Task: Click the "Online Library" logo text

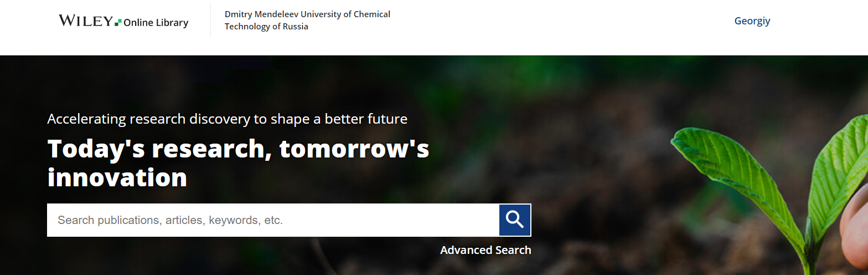Action: tap(156, 23)
